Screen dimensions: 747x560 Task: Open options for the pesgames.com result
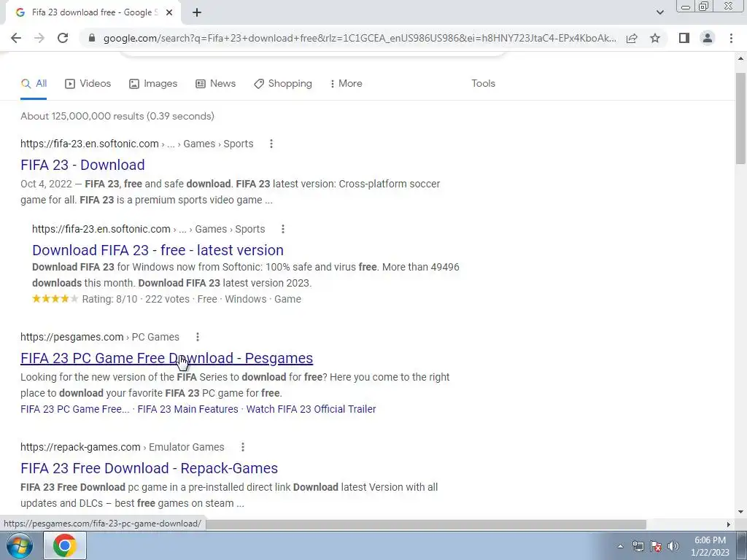pyautogui.click(x=197, y=337)
